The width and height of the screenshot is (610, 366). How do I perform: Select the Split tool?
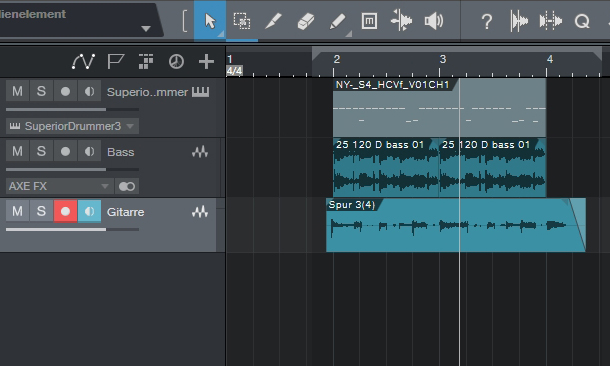273,21
